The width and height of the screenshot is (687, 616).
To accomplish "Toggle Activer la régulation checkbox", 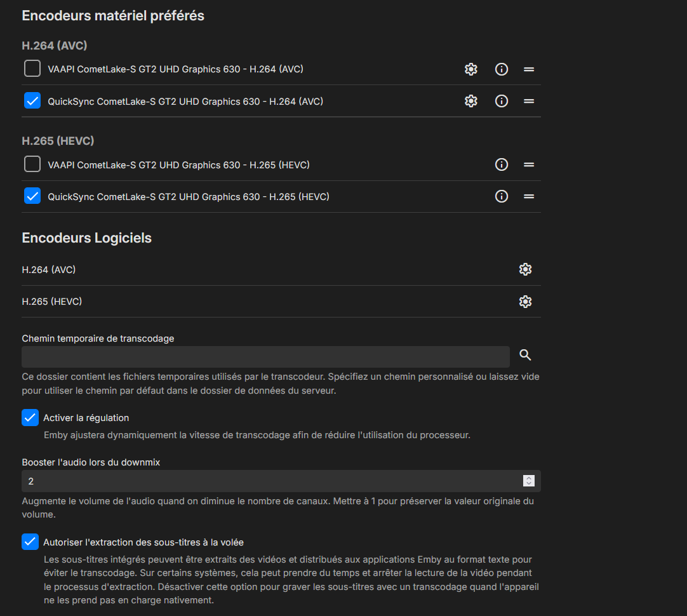I will [x=30, y=417].
